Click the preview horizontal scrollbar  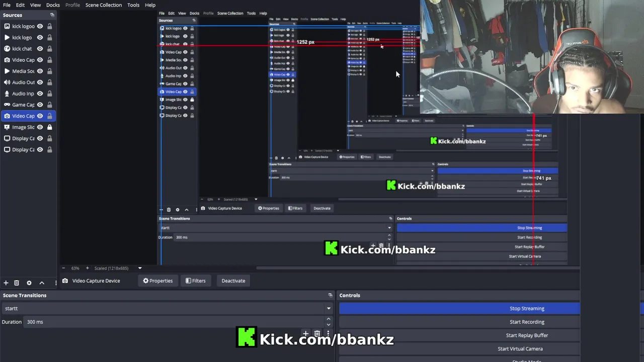point(418,268)
